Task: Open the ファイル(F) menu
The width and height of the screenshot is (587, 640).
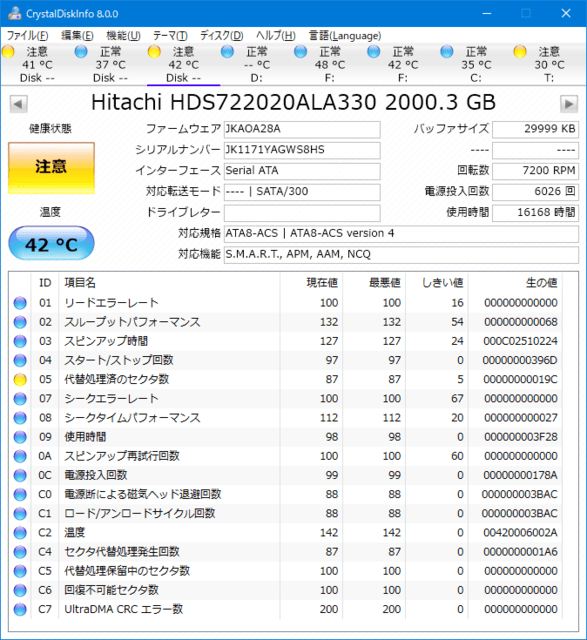Action: [x=27, y=36]
